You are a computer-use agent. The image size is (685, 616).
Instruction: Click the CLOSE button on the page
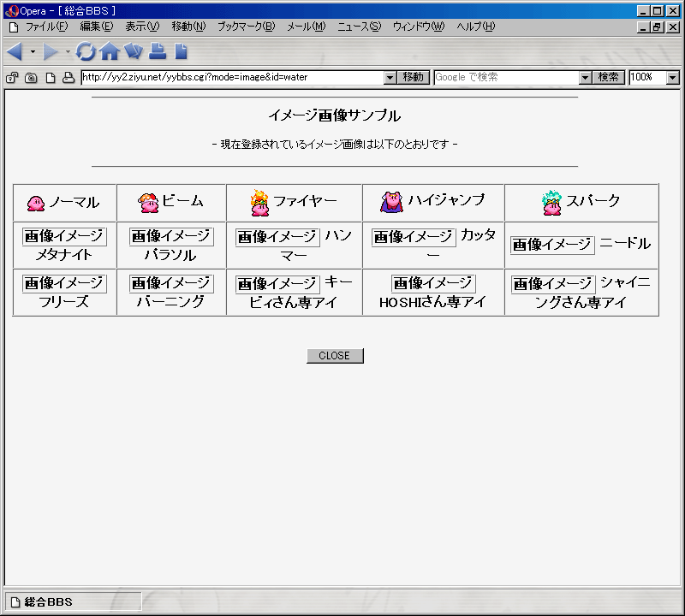pos(335,356)
